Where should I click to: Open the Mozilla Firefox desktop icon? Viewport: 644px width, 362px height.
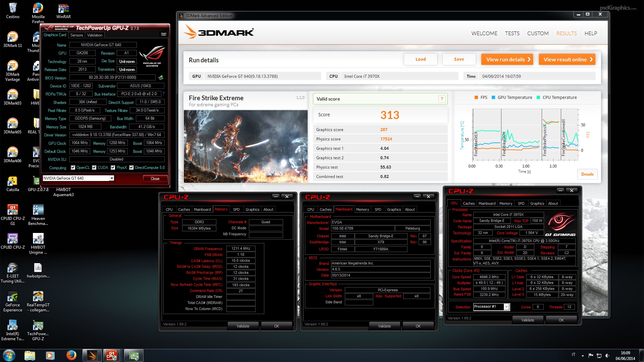pos(38,13)
